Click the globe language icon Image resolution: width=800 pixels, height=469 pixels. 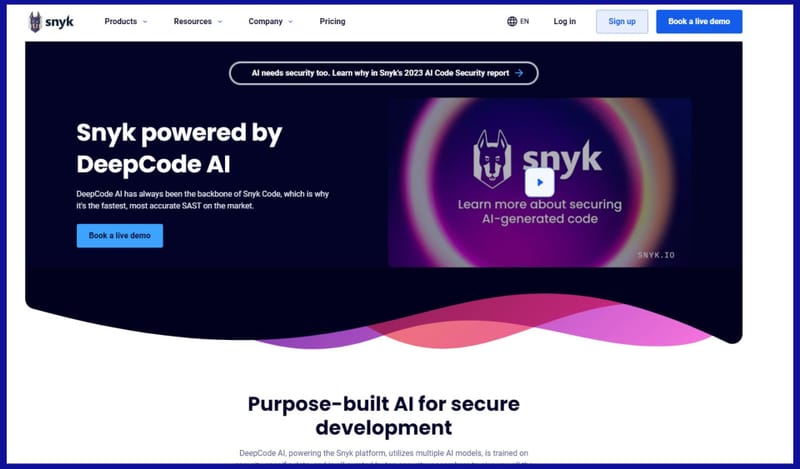512,21
